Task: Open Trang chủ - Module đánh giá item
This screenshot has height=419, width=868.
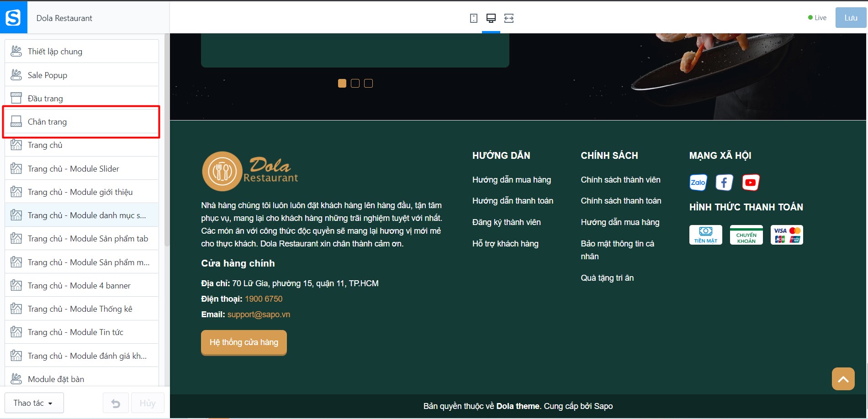Action: [x=82, y=356]
